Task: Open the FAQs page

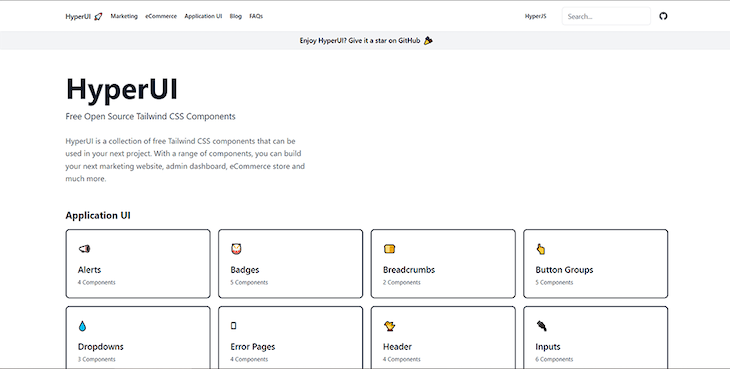Action: [256, 16]
